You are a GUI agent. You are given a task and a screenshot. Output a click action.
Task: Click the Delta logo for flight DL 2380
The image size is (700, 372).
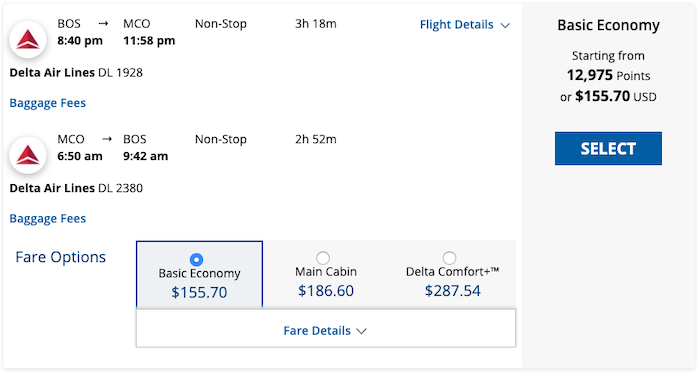click(x=28, y=155)
